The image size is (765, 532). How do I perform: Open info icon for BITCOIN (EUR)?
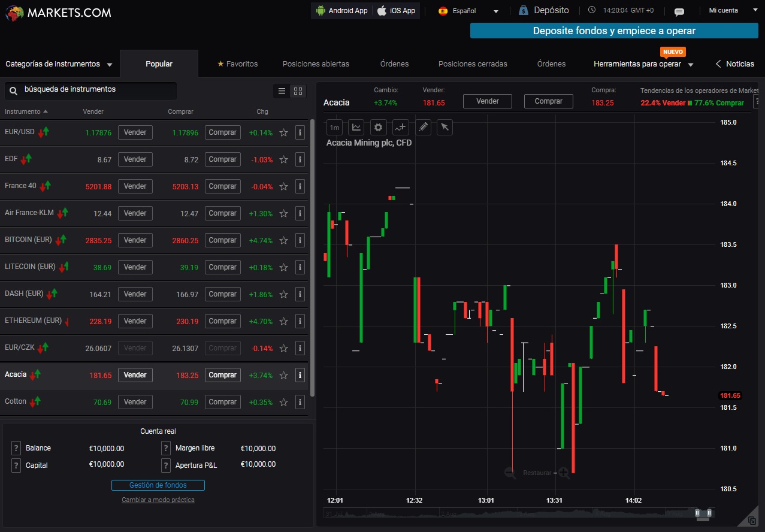tap(300, 240)
